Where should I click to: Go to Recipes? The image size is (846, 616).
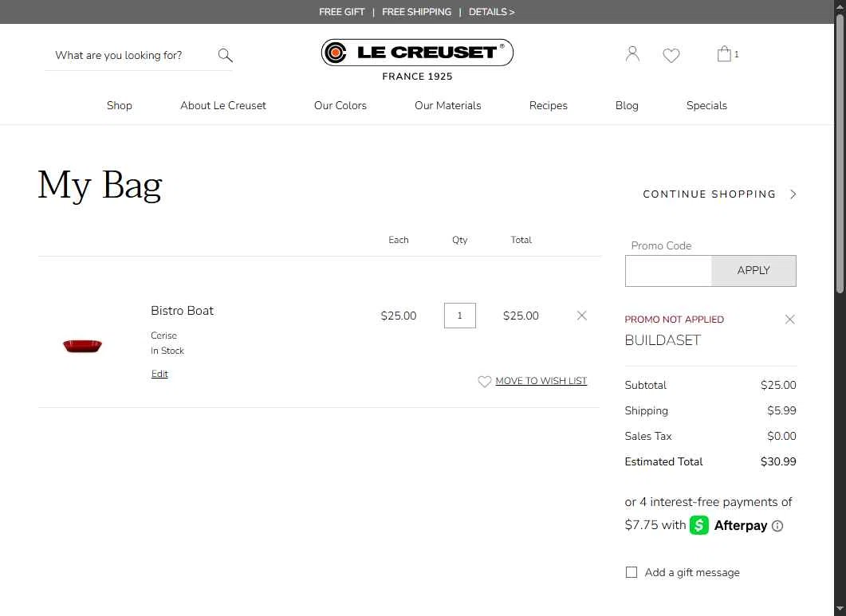pyautogui.click(x=548, y=106)
